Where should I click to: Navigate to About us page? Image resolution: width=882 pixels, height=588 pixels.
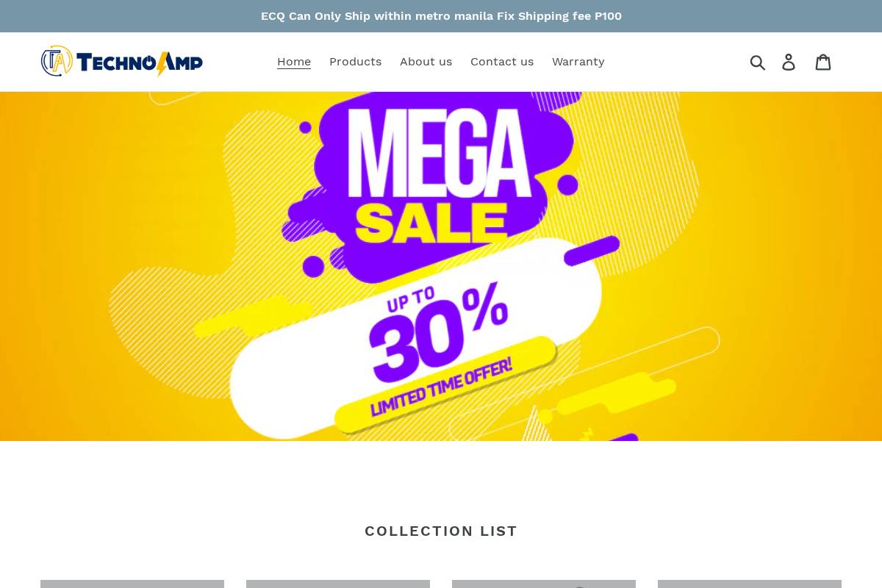click(x=426, y=62)
